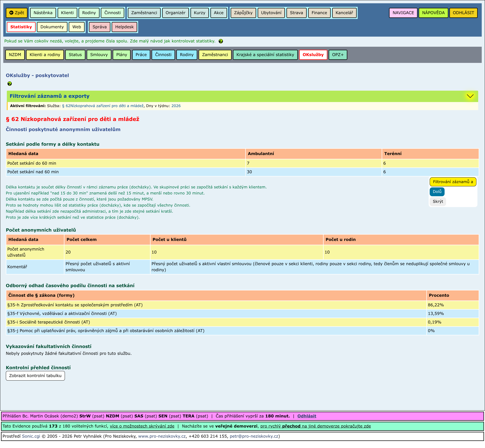Show the kontrolní tabulku
The width and height of the screenshot is (485, 448).
[35, 376]
